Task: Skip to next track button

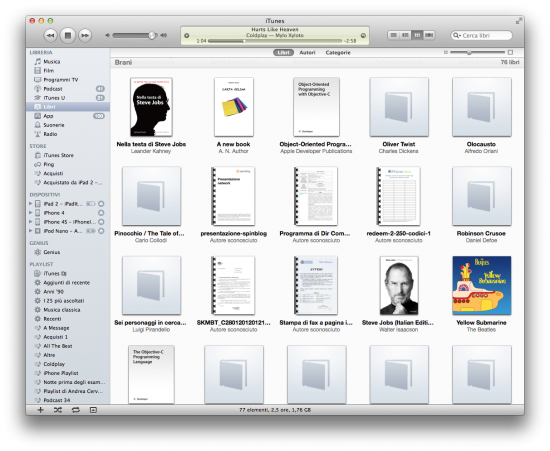Action: (85, 35)
